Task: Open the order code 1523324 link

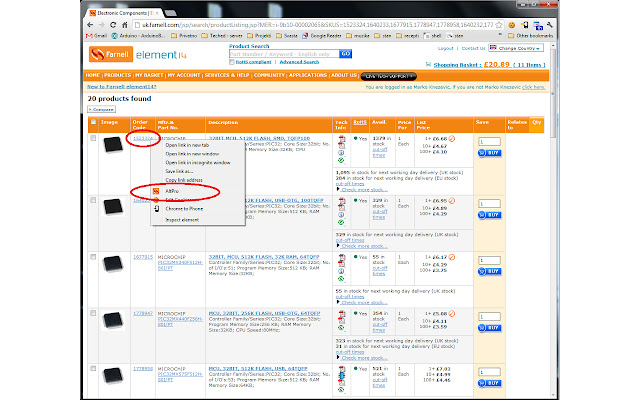Action: pos(143,138)
